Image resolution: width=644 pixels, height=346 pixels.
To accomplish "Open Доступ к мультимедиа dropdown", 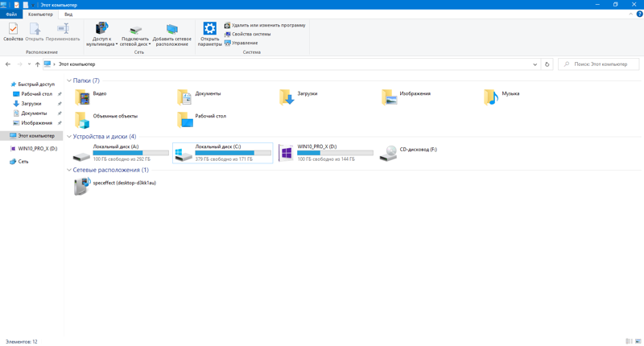I will point(102,35).
